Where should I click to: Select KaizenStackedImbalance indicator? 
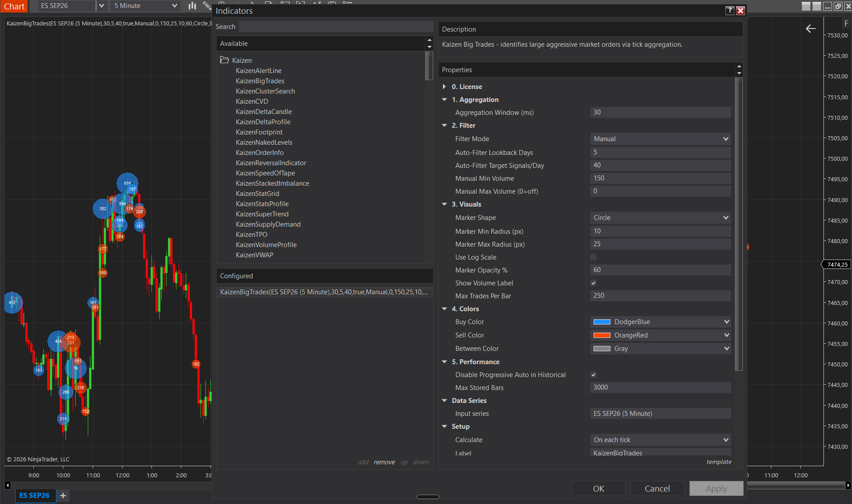[272, 183]
